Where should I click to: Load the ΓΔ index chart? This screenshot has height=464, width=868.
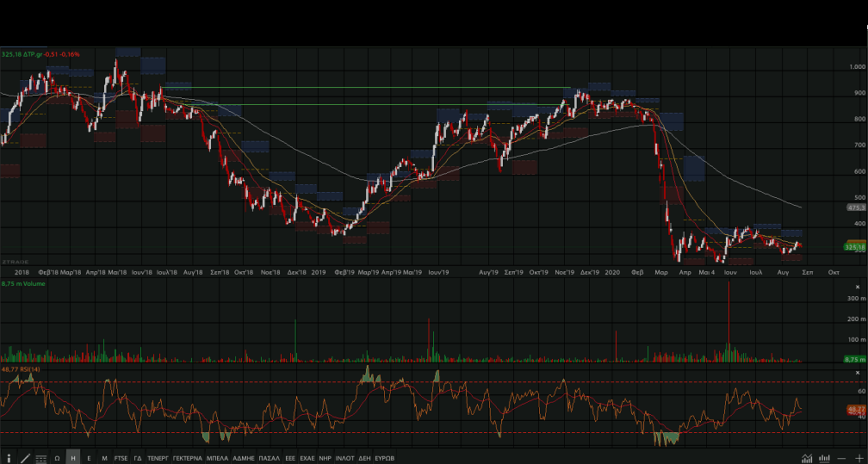pyautogui.click(x=137, y=458)
